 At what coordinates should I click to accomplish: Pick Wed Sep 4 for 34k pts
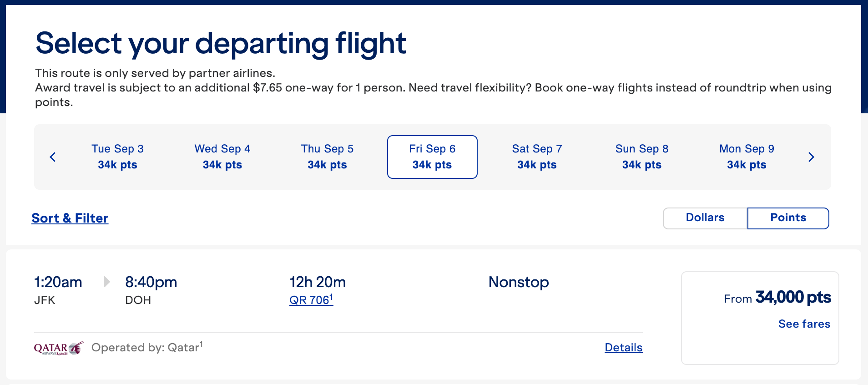coord(222,157)
